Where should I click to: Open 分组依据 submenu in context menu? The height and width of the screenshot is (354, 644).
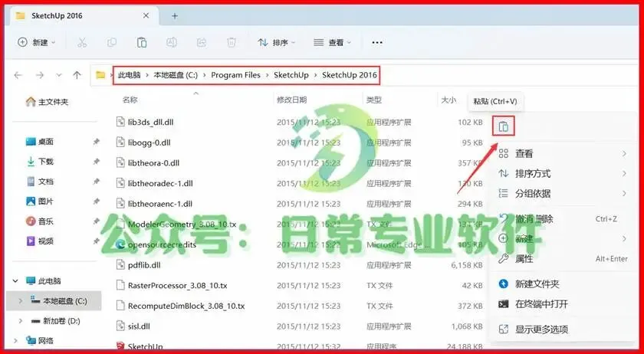(x=562, y=193)
